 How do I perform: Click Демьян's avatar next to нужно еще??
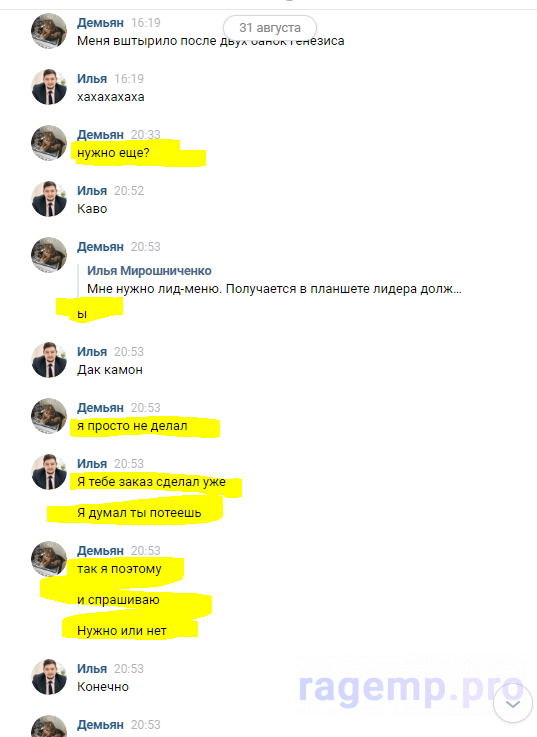[x=49, y=143]
